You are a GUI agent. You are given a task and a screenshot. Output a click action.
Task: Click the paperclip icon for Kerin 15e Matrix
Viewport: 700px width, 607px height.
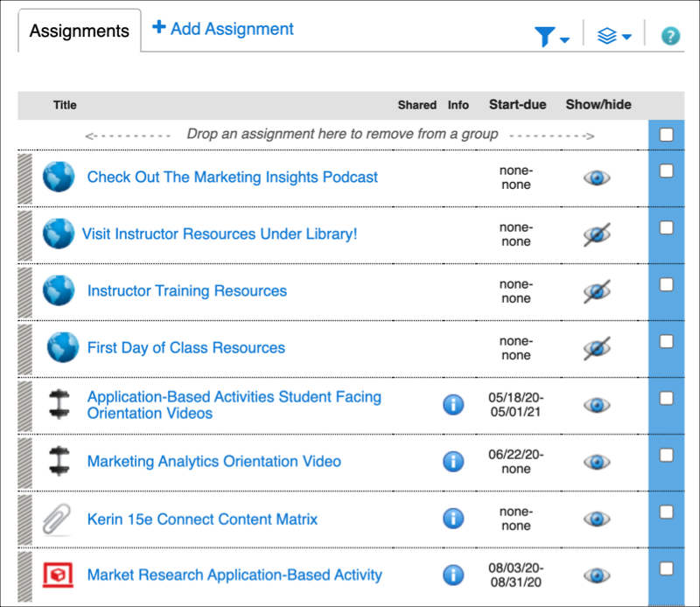tap(58, 519)
